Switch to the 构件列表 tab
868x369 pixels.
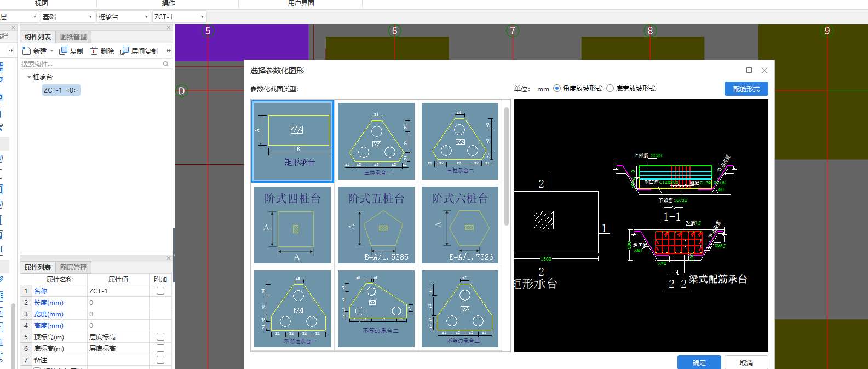(x=38, y=37)
